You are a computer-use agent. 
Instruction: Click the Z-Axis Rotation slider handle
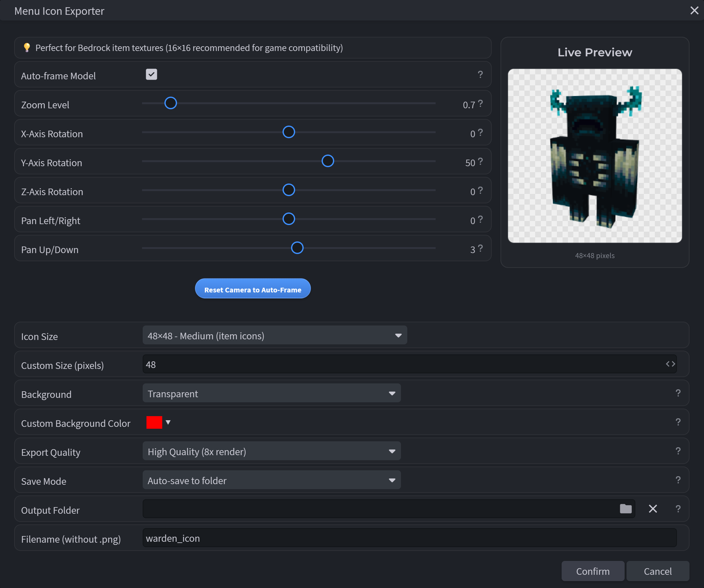(x=289, y=190)
